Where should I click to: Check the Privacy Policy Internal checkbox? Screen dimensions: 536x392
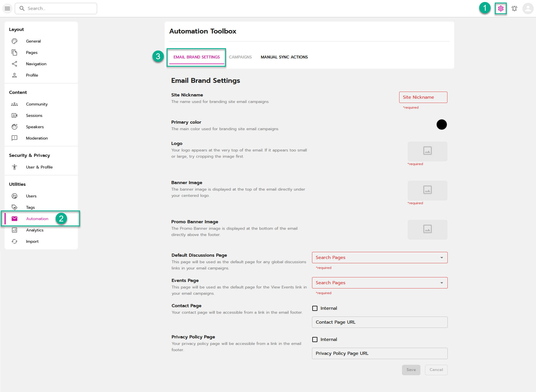point(315,340)
